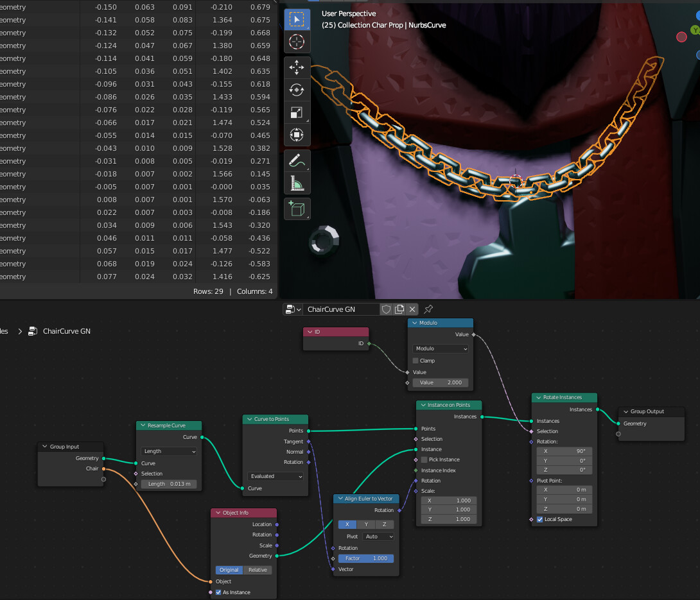
Task: Click the Length 0.013 m field
Action: (169, 484)
